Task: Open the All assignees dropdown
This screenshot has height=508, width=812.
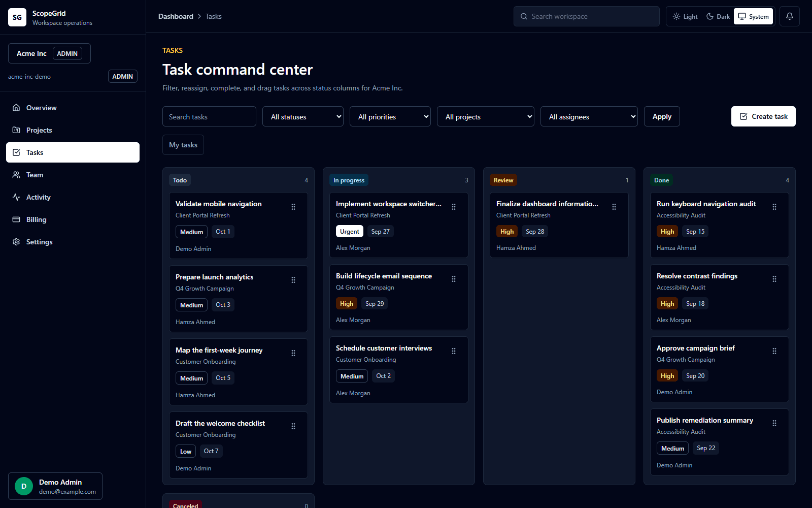Action: pos(589,116)
